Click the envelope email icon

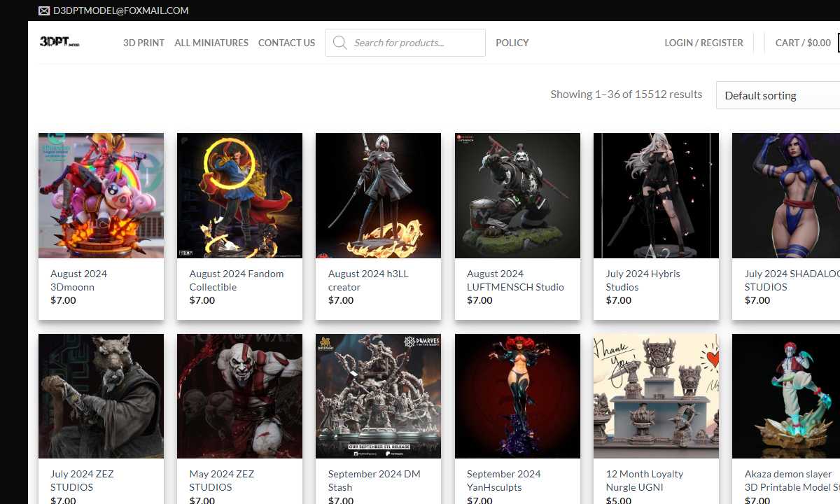[44, 10]
